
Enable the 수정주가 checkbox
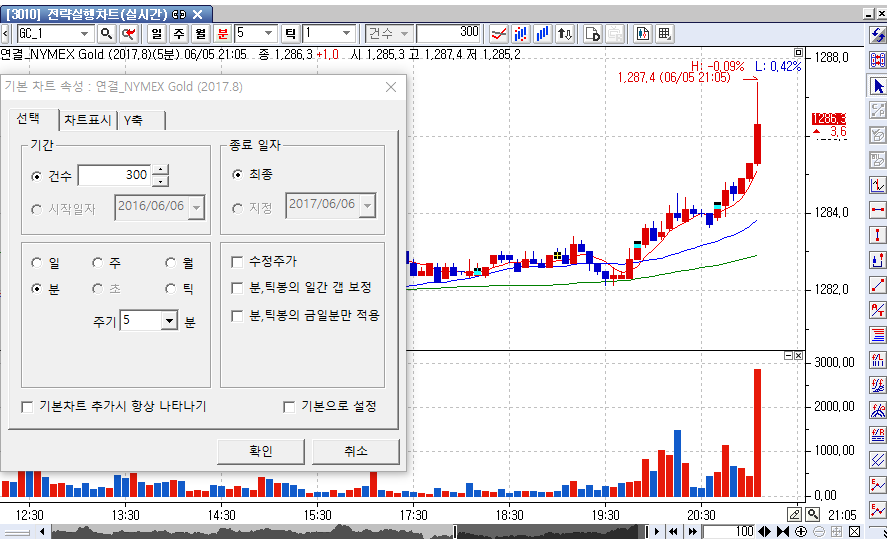[x=237, y=262]
